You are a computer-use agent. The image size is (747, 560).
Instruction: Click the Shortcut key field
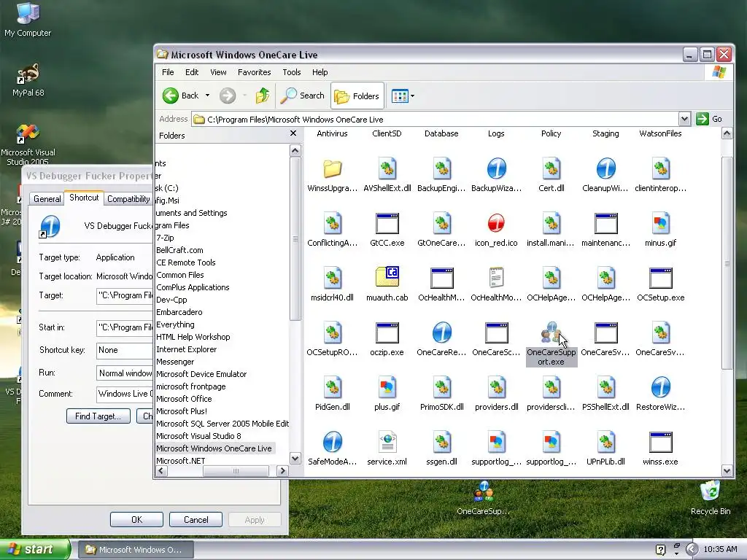click(125, 351)
